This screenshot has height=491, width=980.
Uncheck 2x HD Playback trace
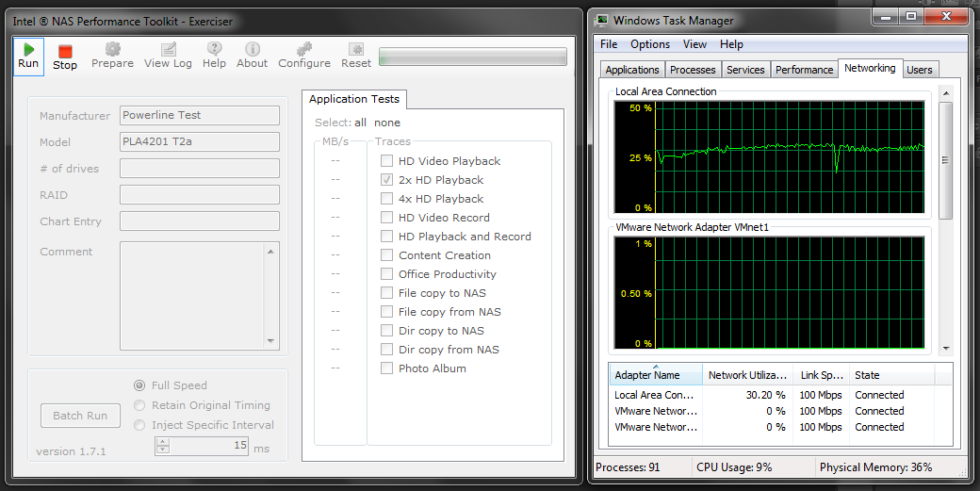pos(387,179)
